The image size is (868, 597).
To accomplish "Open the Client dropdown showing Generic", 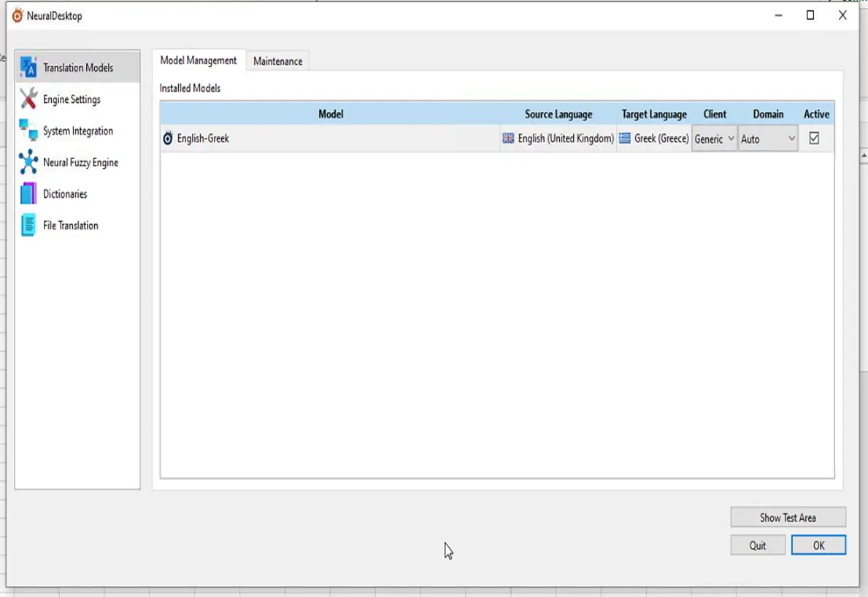I will click(x=714, y=139).
